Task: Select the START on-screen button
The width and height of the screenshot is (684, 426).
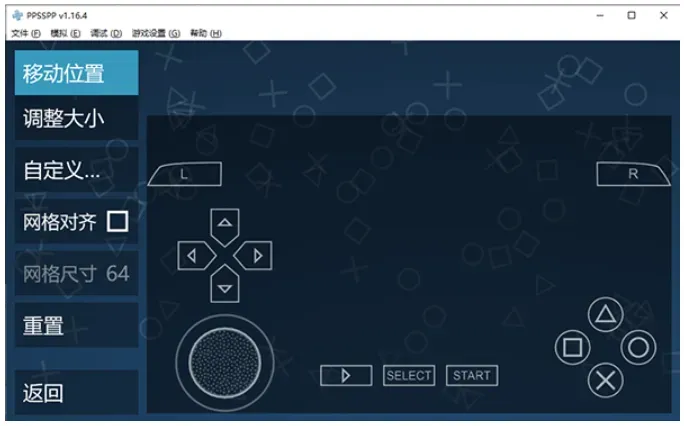Action: 472,375
